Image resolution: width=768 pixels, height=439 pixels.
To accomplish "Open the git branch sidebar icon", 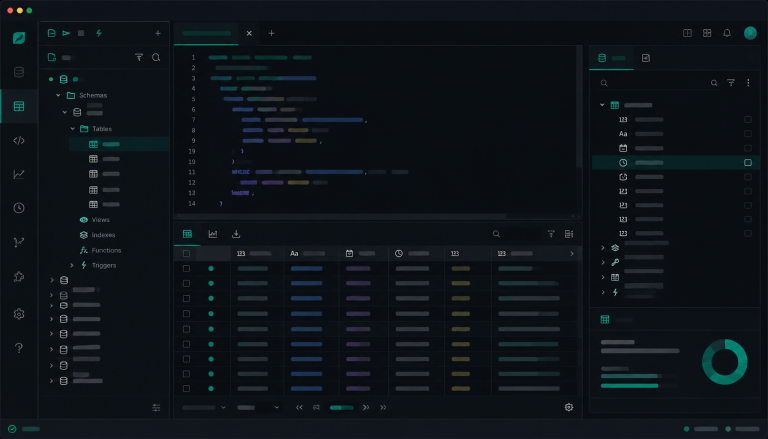I will coord(19,242).
